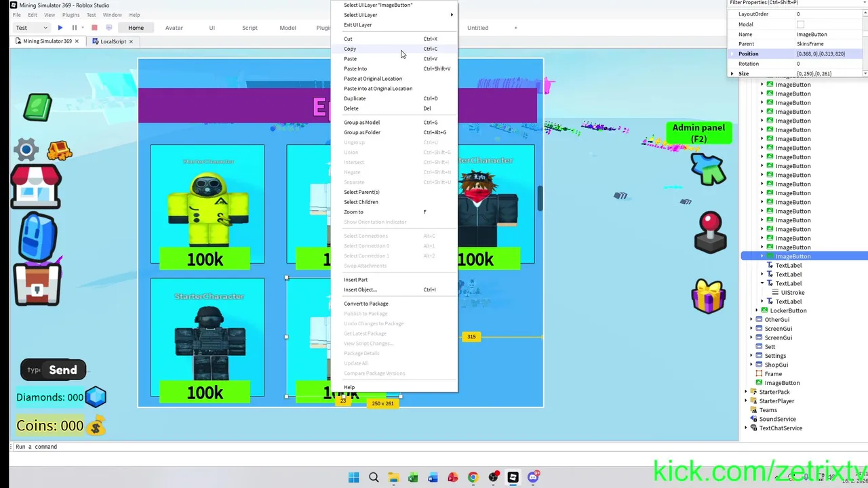Click the Admin panel (F2) button
Image resolution: width=868 pixels, height=488 pixels.
click(698, 133)
